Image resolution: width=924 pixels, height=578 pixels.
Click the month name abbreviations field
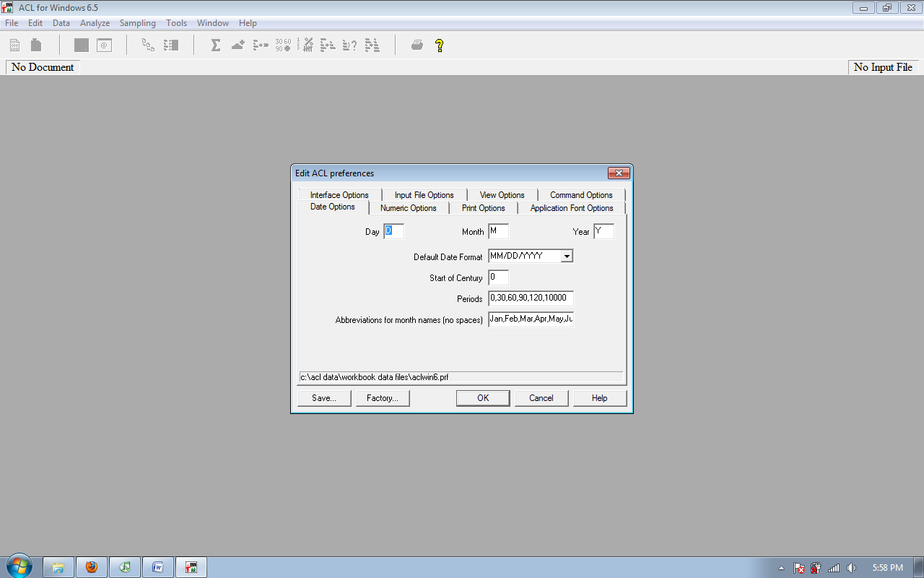531,319
